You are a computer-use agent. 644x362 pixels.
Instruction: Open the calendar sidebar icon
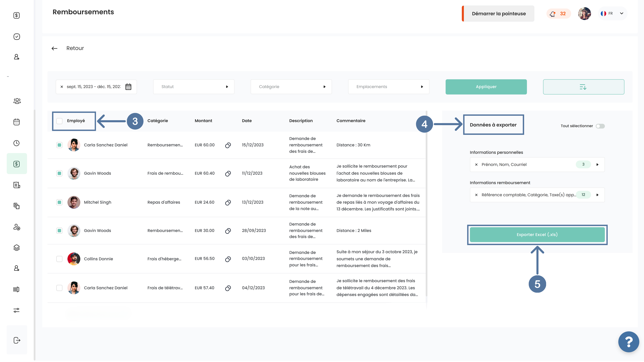coord(17,122)
